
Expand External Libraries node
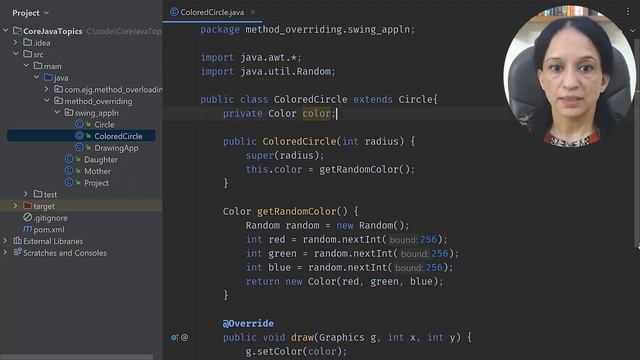coord(5,241)
